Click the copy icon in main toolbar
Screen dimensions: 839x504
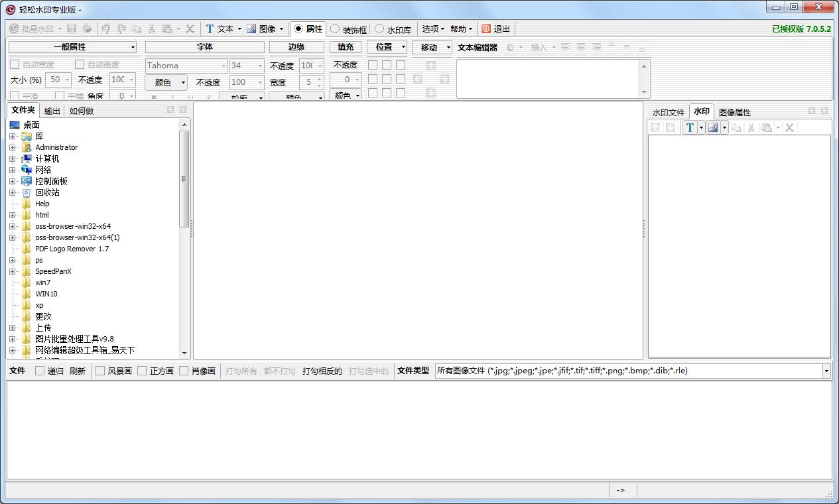[137, 29]
